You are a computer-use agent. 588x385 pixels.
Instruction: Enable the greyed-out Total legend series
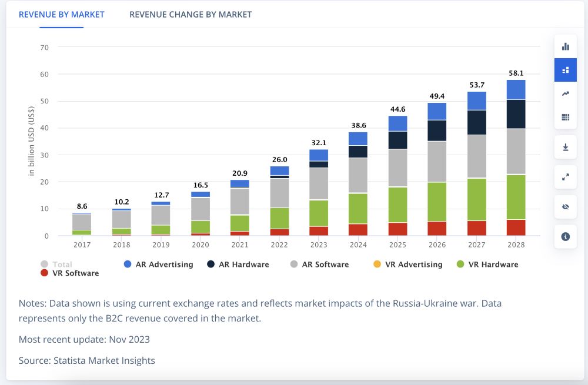56,265
